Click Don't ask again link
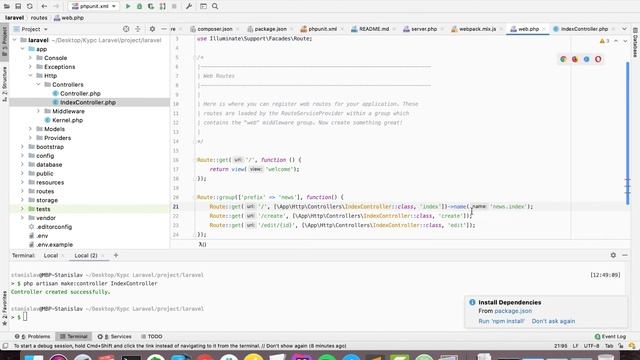This screenshot has height=360, width=640. (x=553, y=321)
